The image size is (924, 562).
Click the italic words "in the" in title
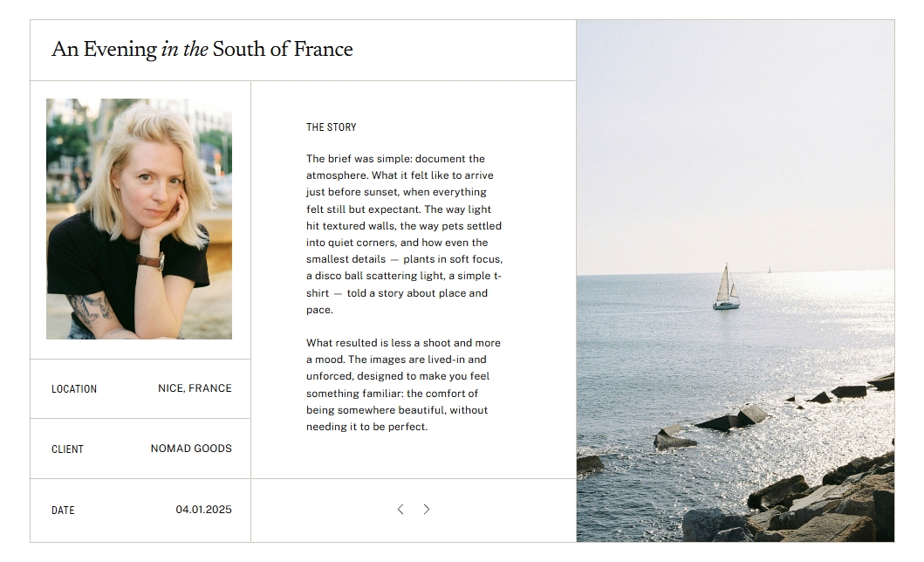coord(184,50)
